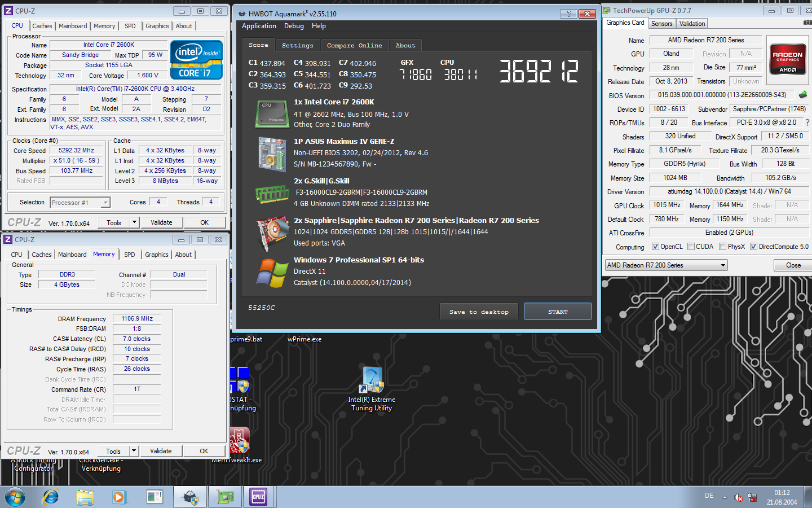The image size is (812, 508).
Task: Click the motherboard icon in Aquamark
Action: tap(272, 154)
